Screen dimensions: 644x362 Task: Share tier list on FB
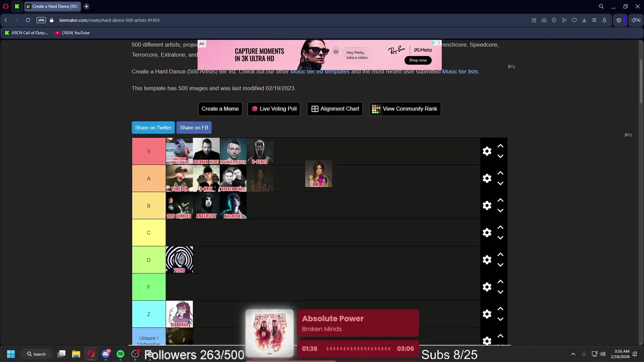194,128
